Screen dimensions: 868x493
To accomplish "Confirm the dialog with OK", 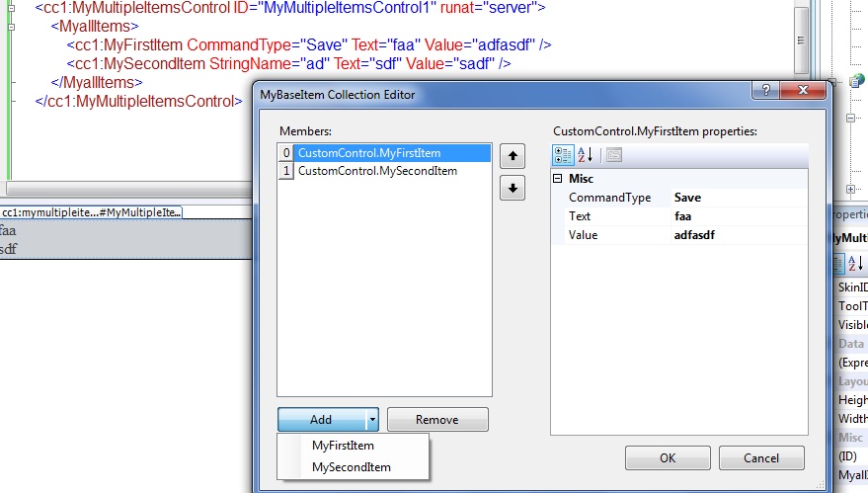I will pyautogui.click(x=668, y=458).
